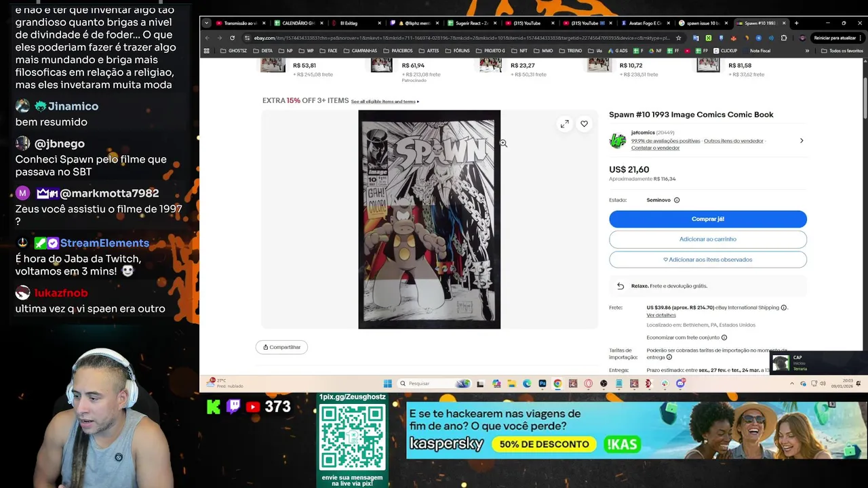Viewport: 868px width, 488px height.
Task: Click the jafcomics seller logo
Action: 618,140
